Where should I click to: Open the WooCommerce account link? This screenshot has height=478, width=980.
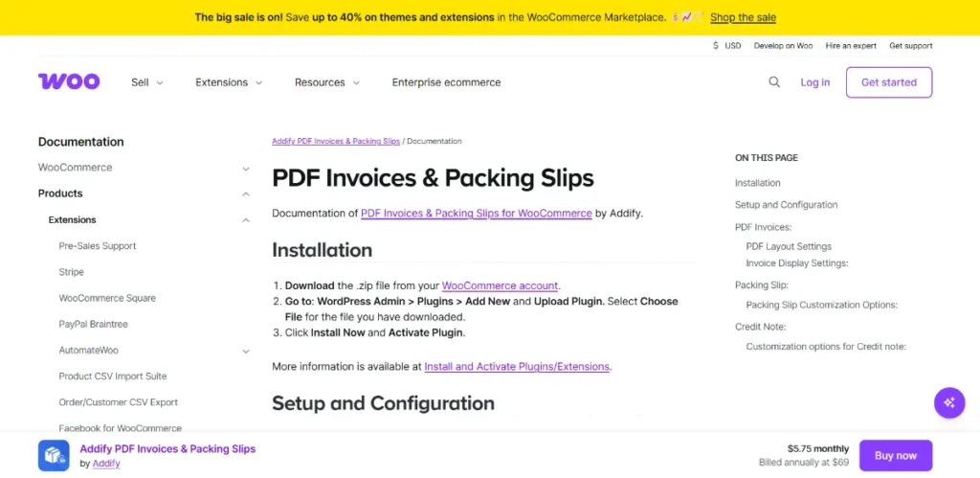point(500,285)
